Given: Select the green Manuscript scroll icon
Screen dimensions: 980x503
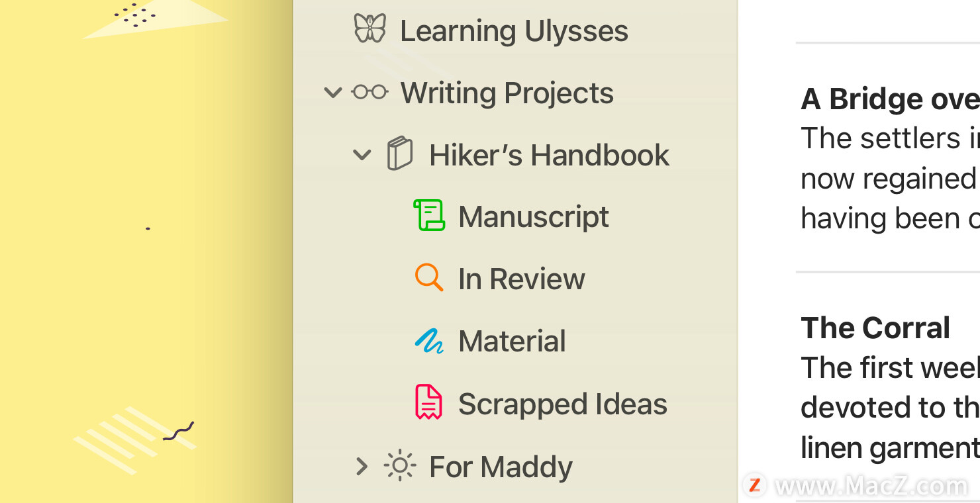Looking at the screenshot, I should [x=429, y=216].
